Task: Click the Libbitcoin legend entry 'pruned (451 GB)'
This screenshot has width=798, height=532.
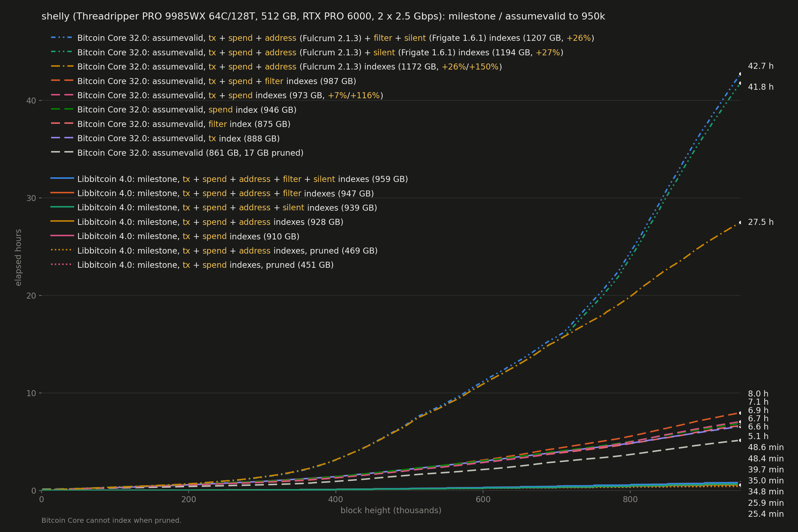Action: click(x=192, y=265)
